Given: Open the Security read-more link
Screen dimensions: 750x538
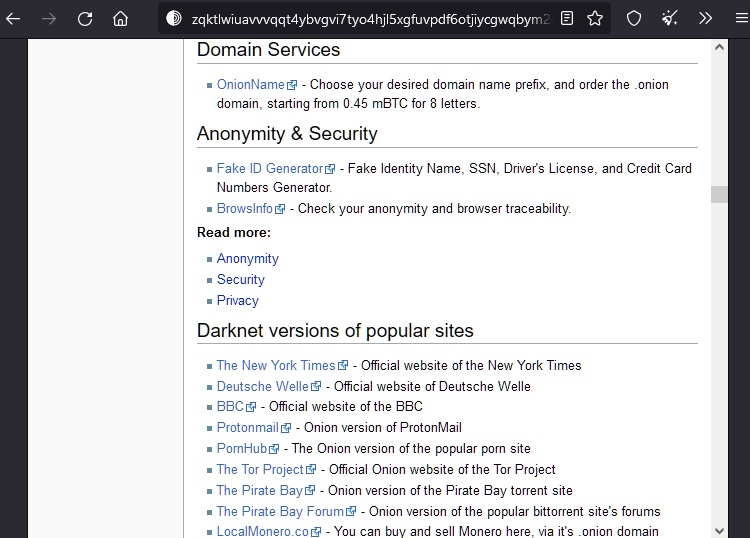Looking at the screenshot, I should [241, 280].
